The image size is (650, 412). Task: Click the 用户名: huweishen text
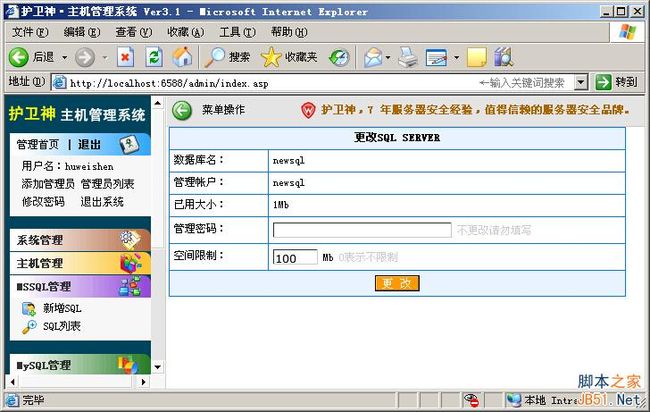point(68,166)
